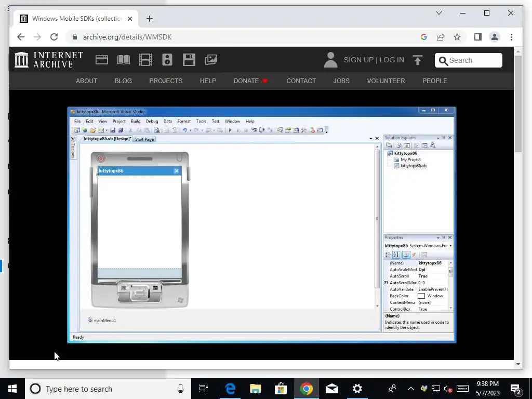
Task: Switch to Chrome on the taskbar
Action: tap(307, 389)
